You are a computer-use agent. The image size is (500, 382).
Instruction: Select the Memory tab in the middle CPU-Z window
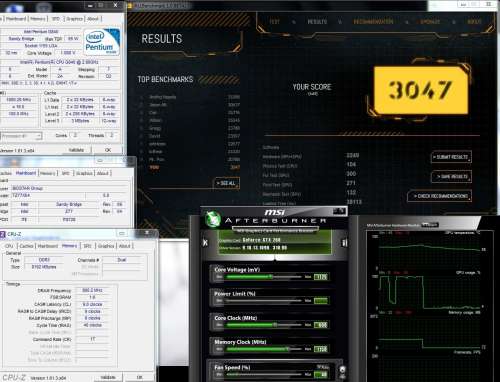pyautogui.click(x=48, y=173)
